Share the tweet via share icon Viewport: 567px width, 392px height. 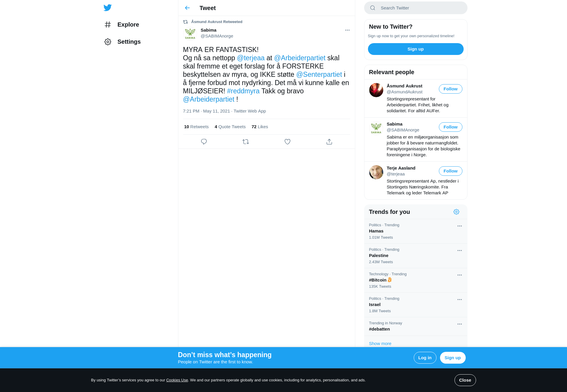tap(329, 142)
